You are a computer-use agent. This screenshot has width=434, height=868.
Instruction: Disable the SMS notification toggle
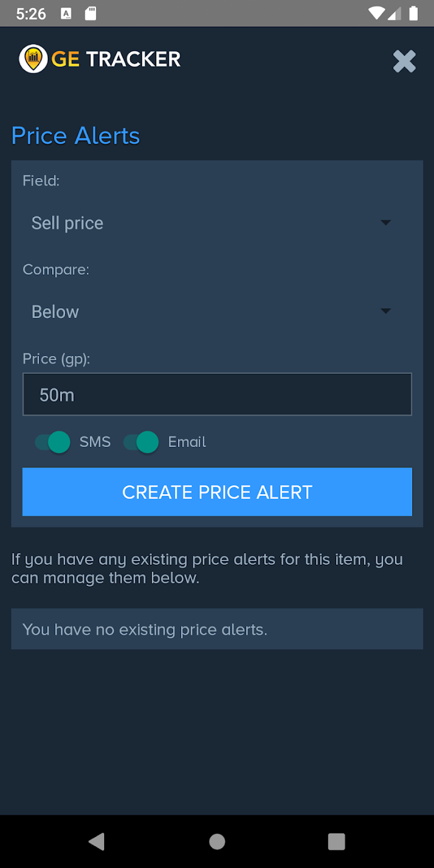tap(53, 442)
